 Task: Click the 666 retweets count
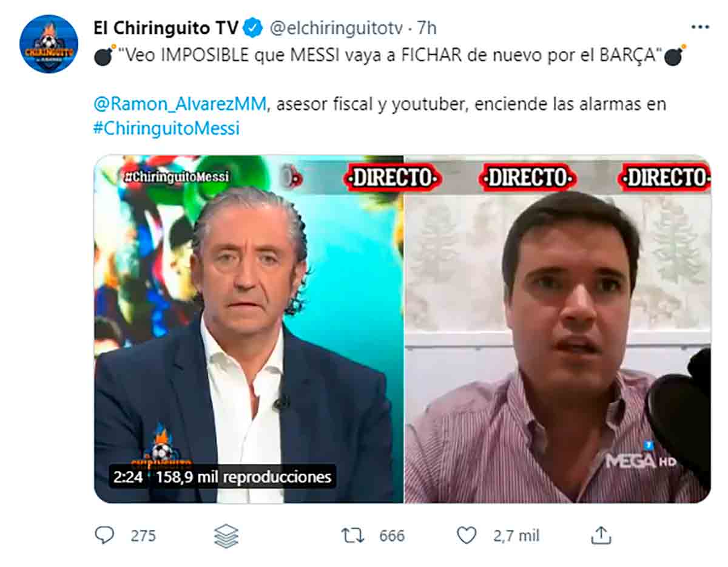click(392, 535)
